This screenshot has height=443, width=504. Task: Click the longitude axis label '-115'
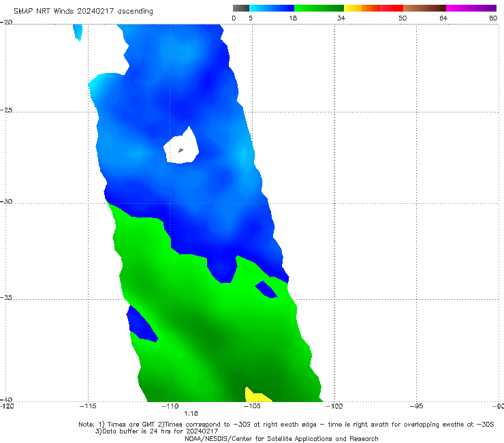tap(88, 406)
